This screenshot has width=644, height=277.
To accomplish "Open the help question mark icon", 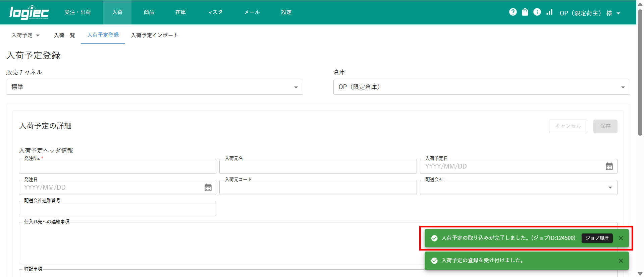I will pos(513,12).
